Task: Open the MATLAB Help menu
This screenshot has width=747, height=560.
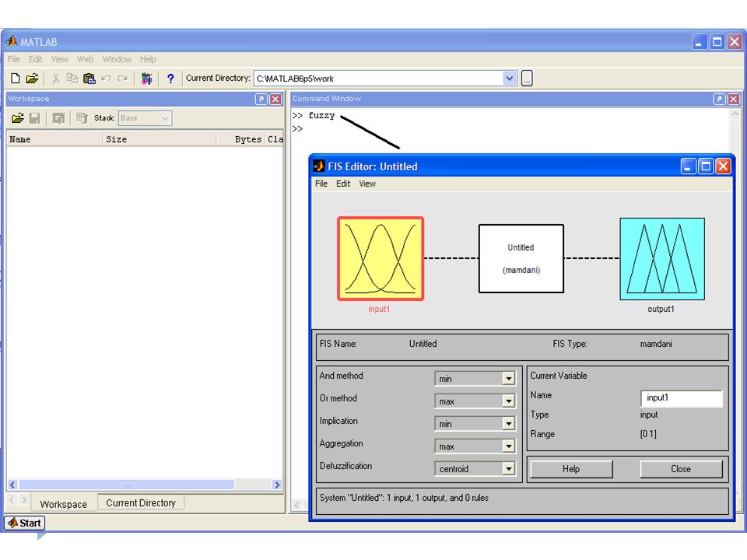Action: pos(148,59)
